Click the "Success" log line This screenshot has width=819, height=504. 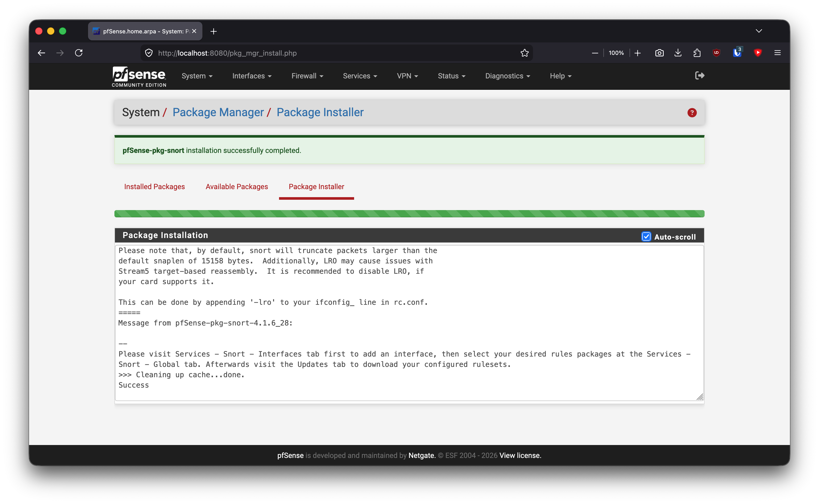click(134, 385)
